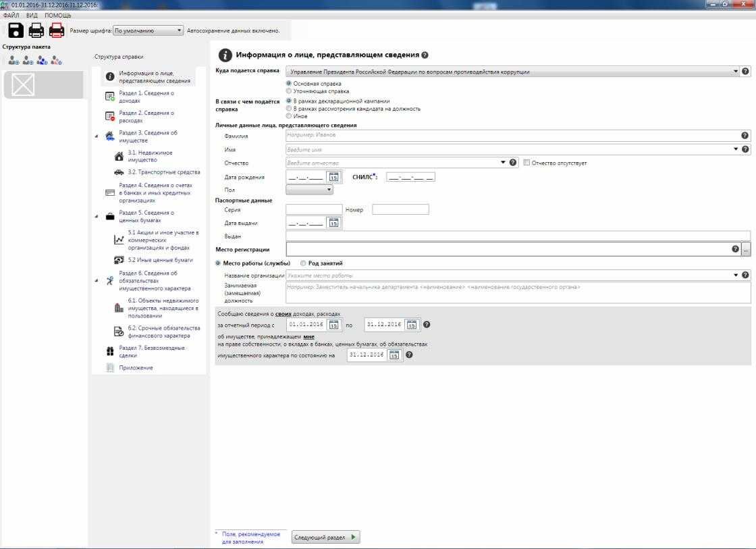Click the house icon for 3.1 Недвижимое имущество

point(119,156)
